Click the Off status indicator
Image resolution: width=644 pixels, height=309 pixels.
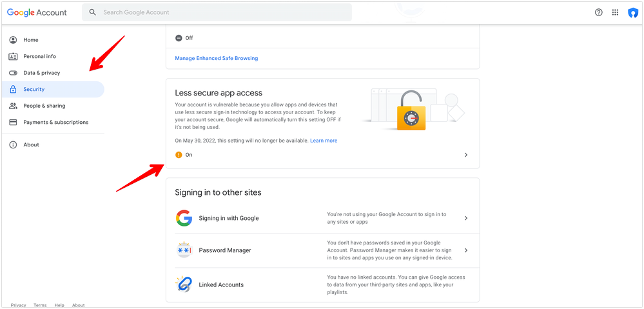point(184,38)
